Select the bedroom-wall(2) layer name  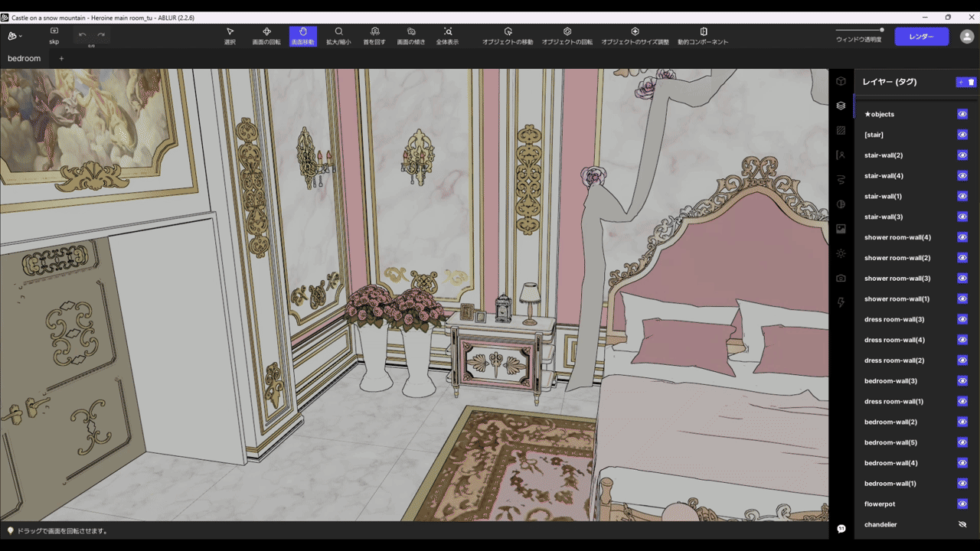point(890,422)
